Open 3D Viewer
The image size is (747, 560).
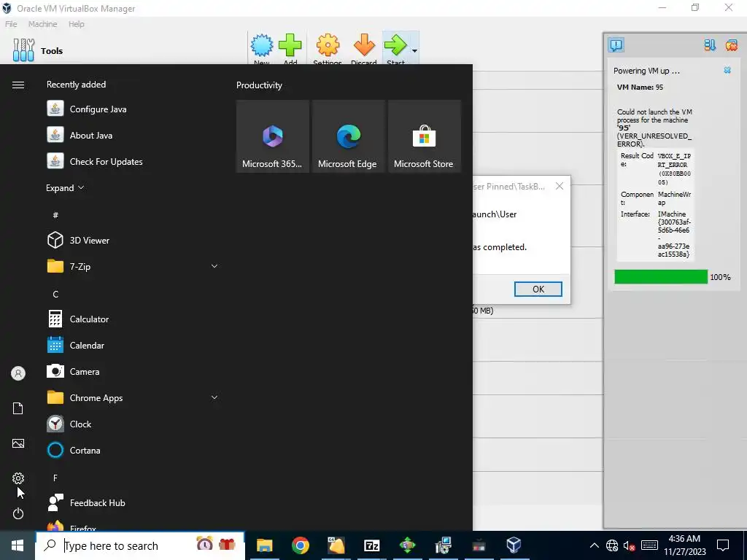tap(133, 240)
